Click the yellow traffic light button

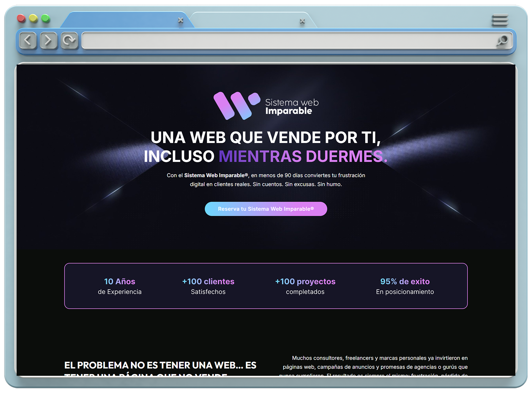(33, 18)
